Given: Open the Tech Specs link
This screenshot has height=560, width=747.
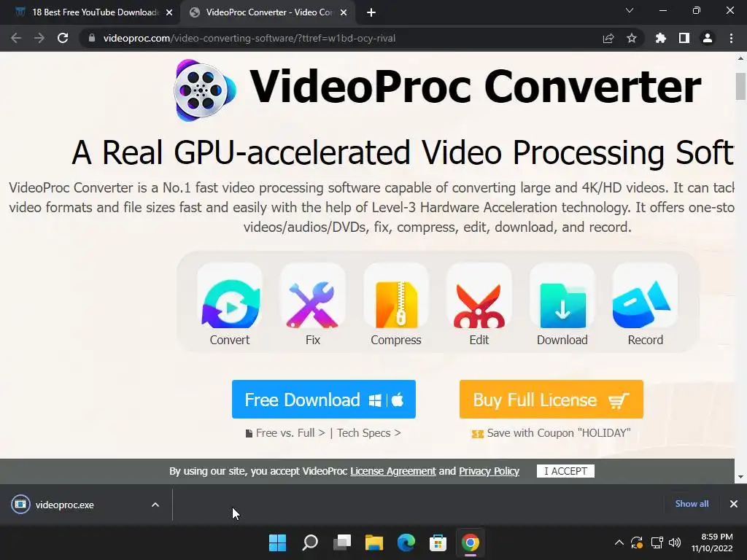Looking at the screenshot, I should pyautogui.click(x=368, y=433).
